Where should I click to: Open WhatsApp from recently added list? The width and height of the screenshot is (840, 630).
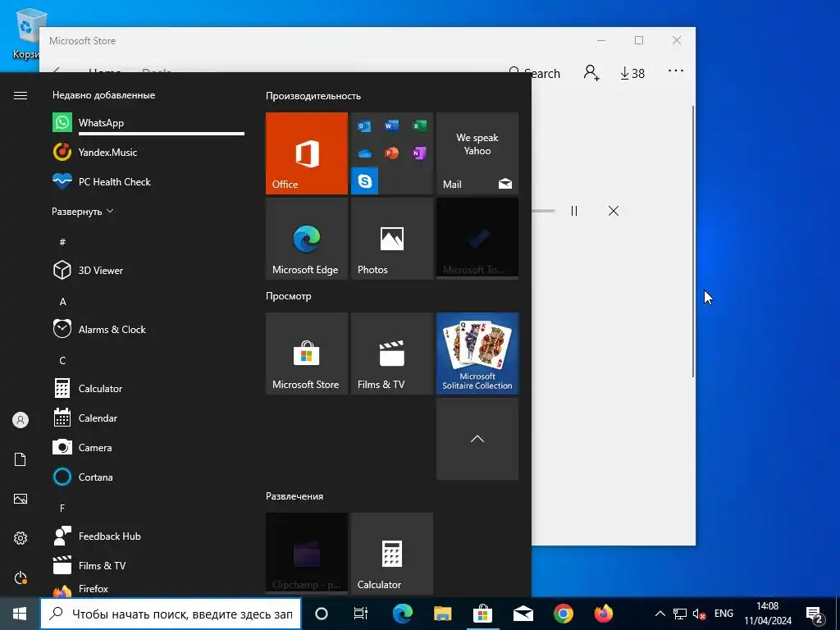click(x=148, y=123)
